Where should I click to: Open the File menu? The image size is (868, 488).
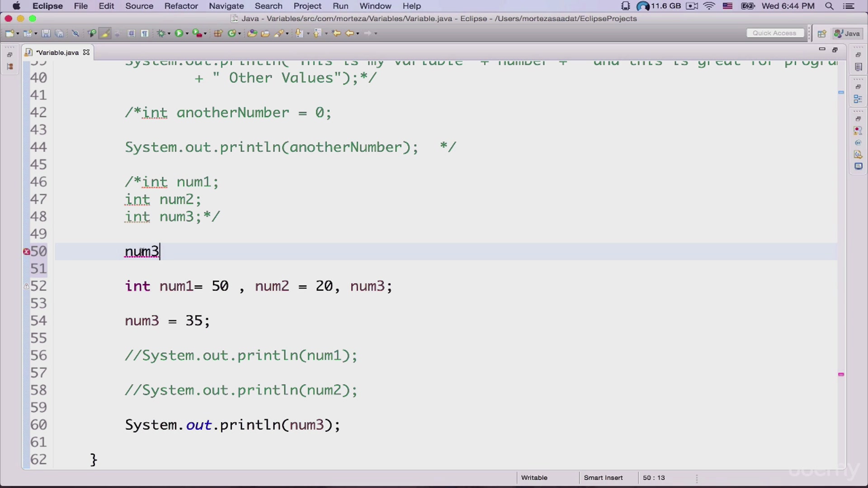[x=81, y=6]
